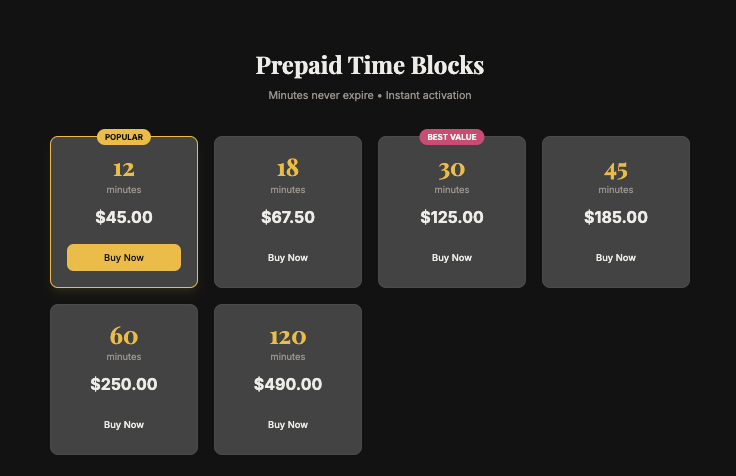Screen dimensions: 736x476
Task: Click the $125.00 price
Action: point(452,217)
